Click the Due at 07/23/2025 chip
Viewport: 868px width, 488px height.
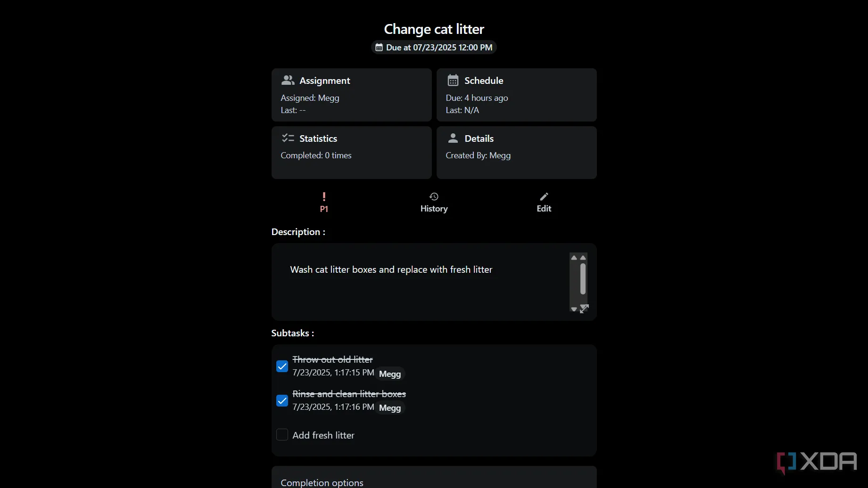click(434, 48)
